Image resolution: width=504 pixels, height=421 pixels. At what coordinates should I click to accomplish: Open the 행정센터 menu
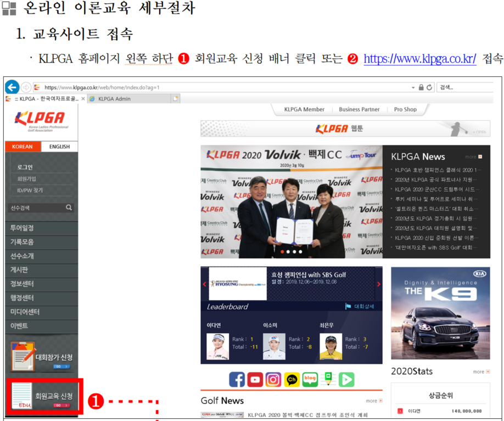click(x=42, y=298)
